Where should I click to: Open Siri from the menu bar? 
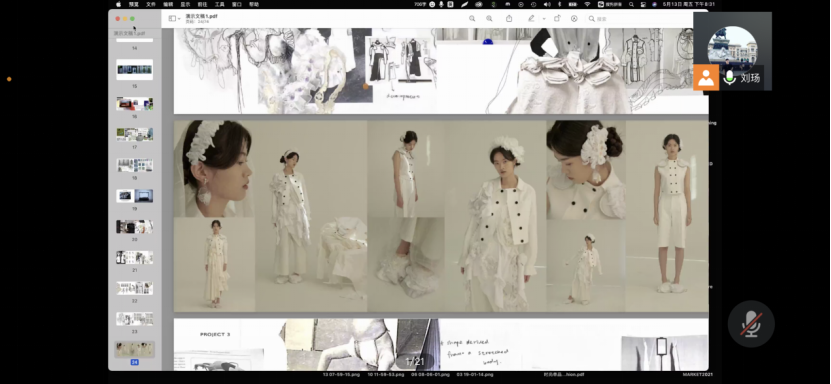coord(655,4)
